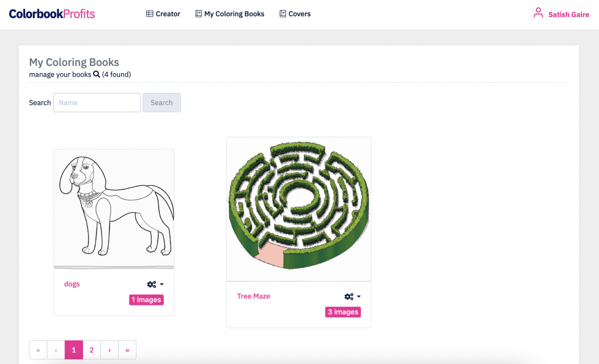Screen dimensions: 599x364
Task: Click the Tree Maze title link
Action: click(253, 296)
